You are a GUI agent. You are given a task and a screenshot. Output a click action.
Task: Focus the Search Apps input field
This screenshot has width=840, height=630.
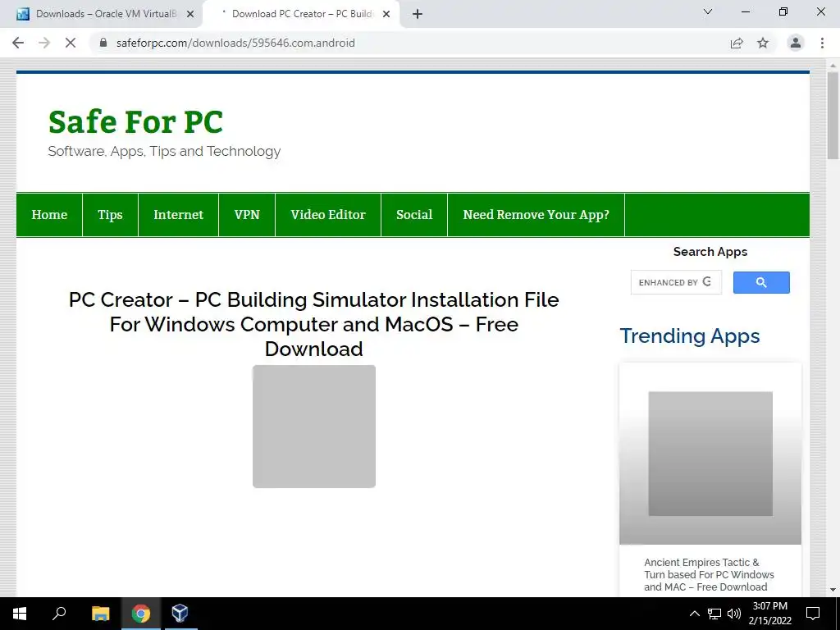coord(676,282)
